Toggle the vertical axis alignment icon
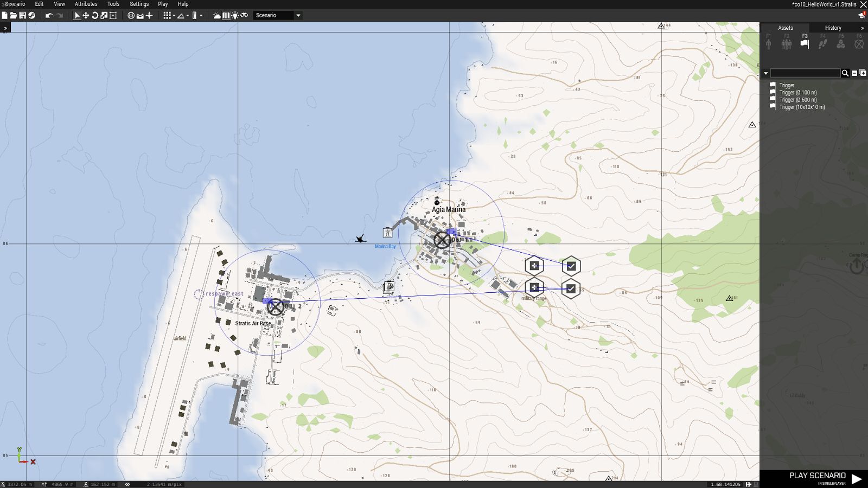Viewport: 868px width, 488px height. coord(149,15)
